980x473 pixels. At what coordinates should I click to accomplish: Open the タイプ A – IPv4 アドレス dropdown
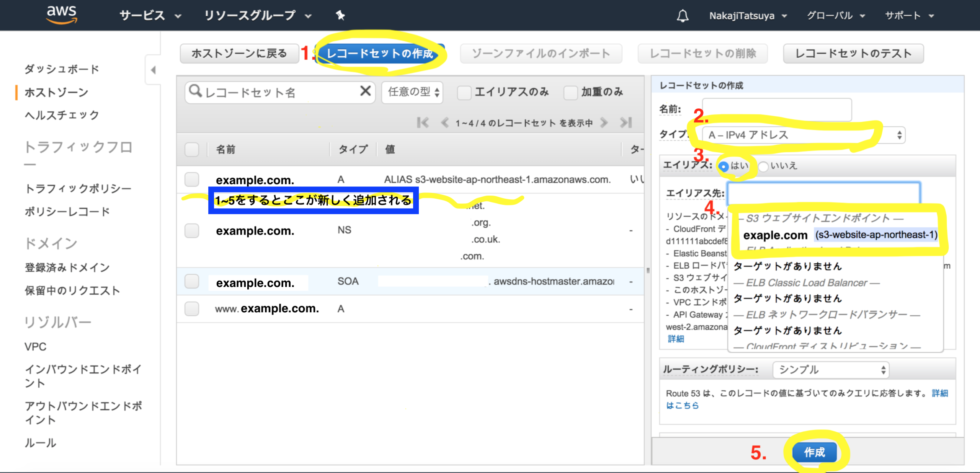pyautogui.click(x=803, y=135)
